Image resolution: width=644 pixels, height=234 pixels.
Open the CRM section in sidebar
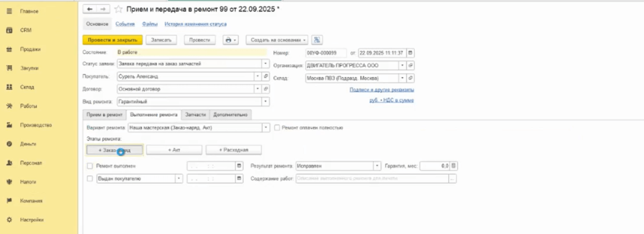click(x=26, y=30)
